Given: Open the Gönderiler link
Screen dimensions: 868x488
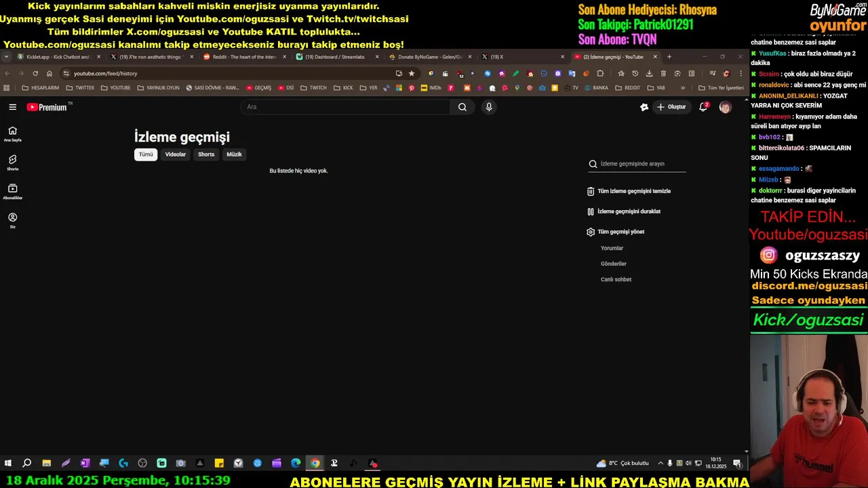Looking at the screenshot, I should tap(614, 264).
